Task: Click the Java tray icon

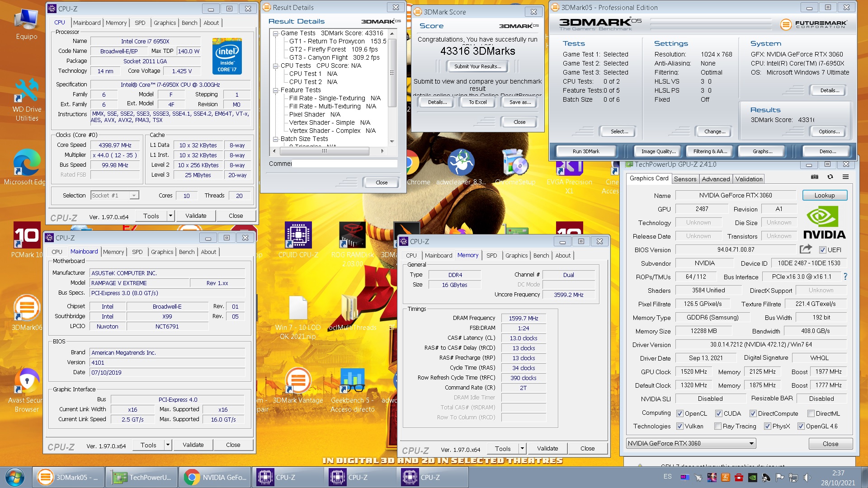Action: pyautogui.click(x=725, y=477)
